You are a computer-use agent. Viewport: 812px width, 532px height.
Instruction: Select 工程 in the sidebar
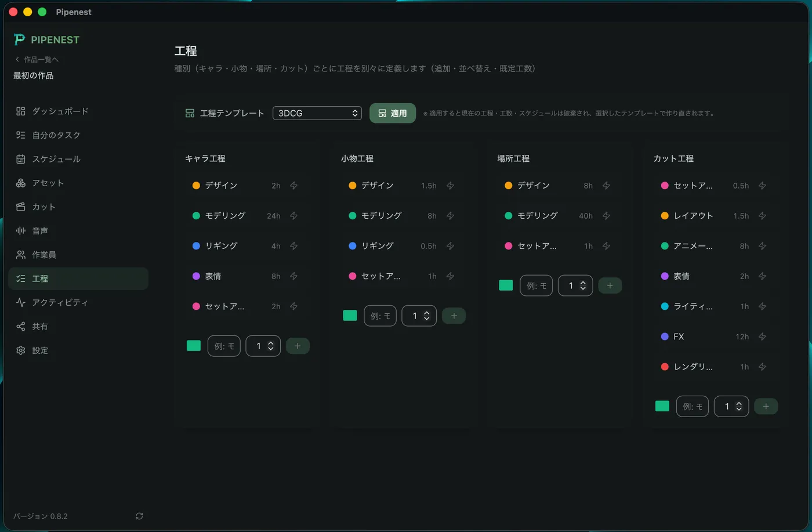[78, 278]
